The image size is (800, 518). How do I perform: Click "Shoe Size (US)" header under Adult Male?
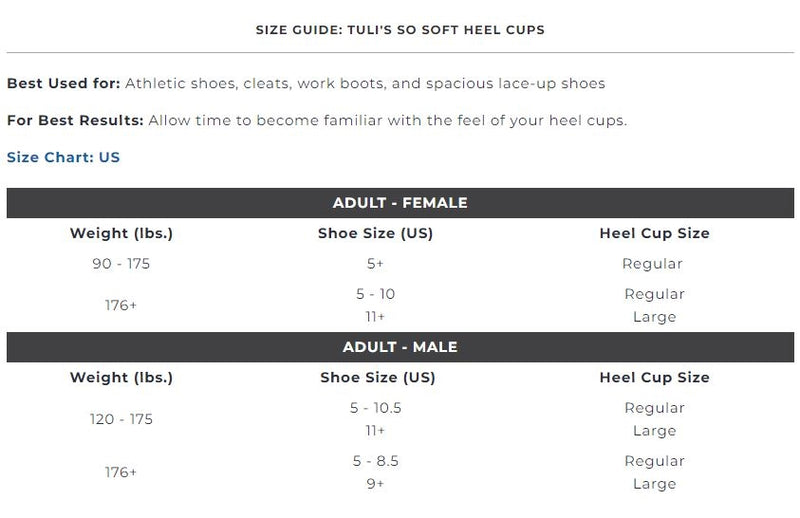(375, 378)
